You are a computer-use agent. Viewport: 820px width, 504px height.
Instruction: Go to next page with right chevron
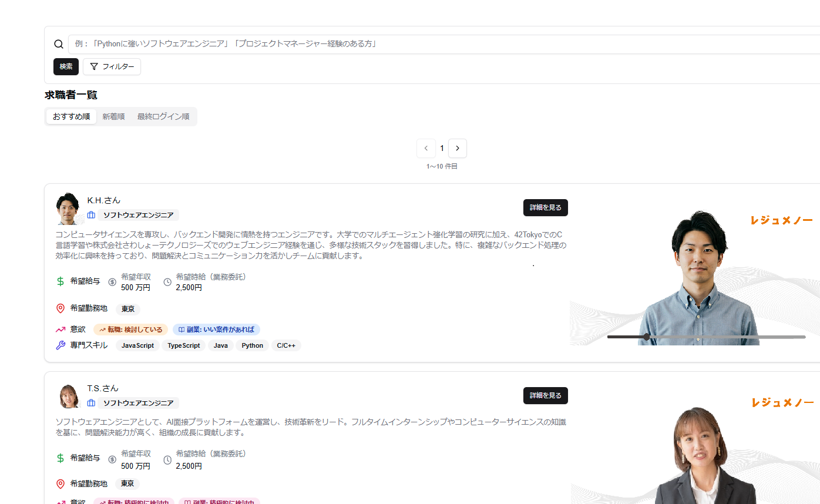point(458,148)
